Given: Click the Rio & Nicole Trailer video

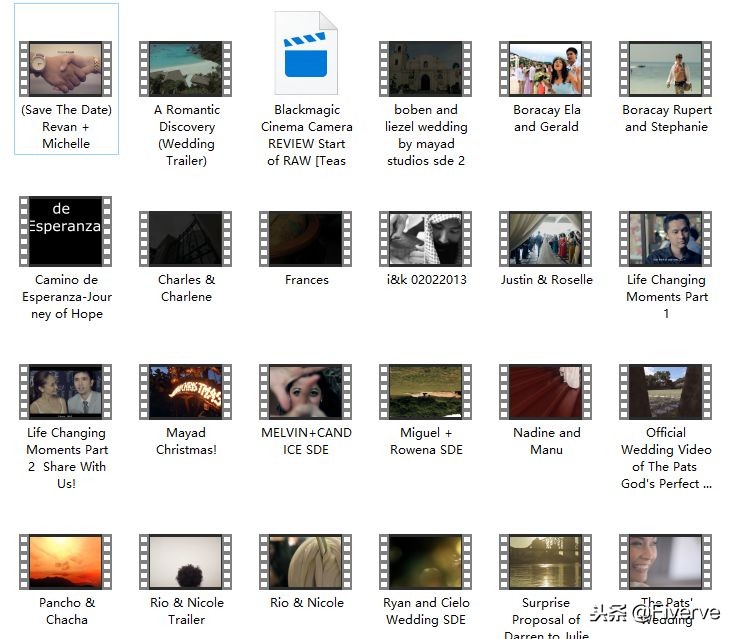Looking at the screenshot, I should 186,562.
